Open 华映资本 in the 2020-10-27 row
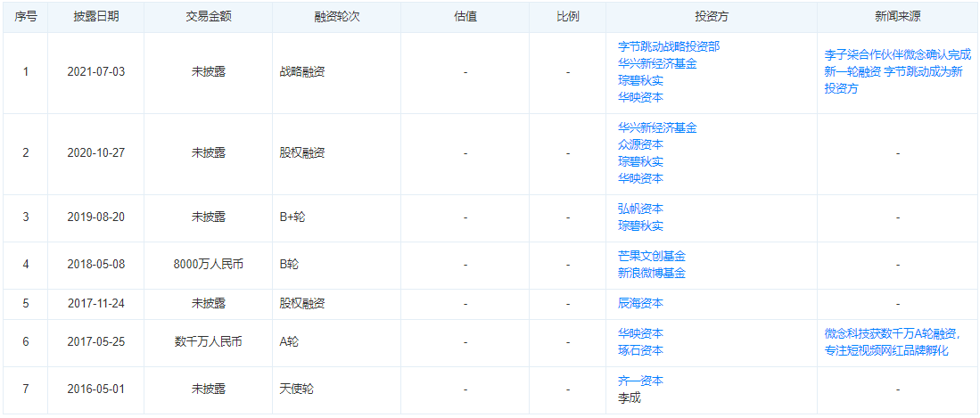The image size is (980, 418). click(640, 178)
